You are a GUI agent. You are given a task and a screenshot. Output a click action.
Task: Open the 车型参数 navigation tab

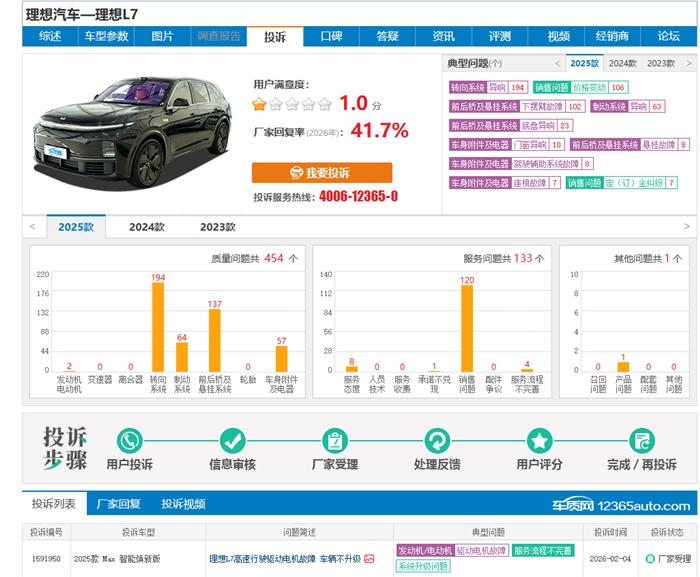click(x=106, y=37)
